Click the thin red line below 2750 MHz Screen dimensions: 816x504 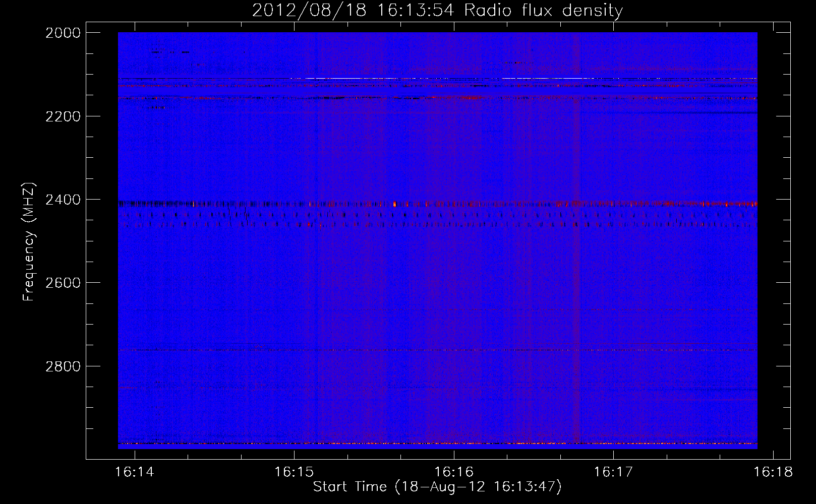438,350
